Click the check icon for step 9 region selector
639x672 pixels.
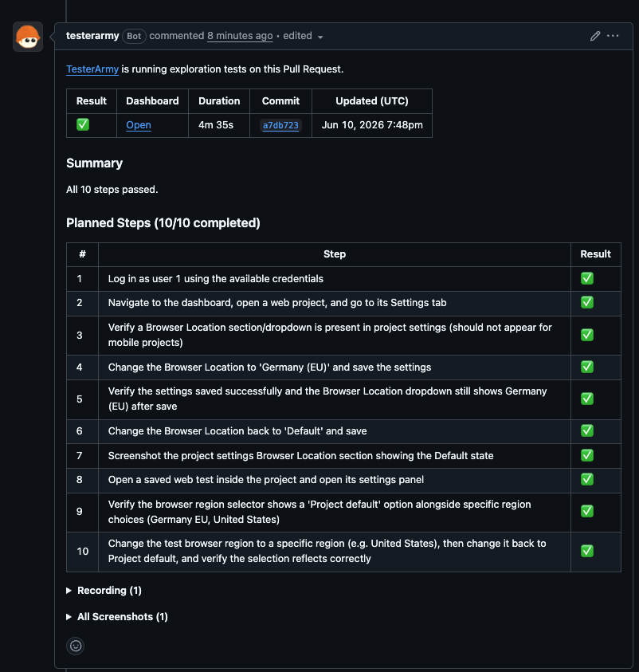(x=586, y=511)
